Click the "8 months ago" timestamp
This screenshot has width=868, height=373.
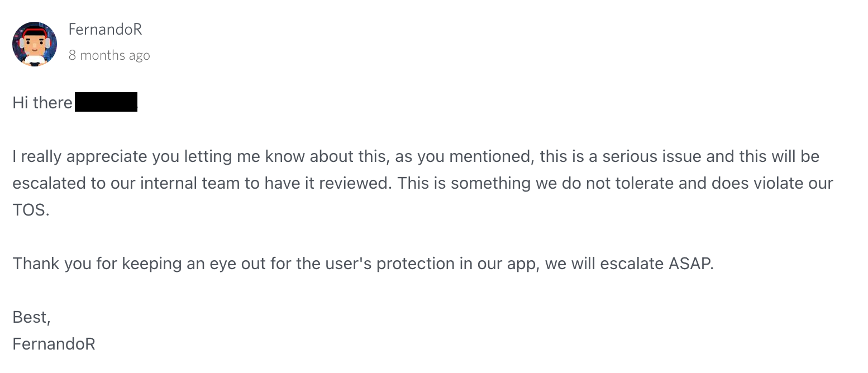pyautogui.click(x=109, y=55)
